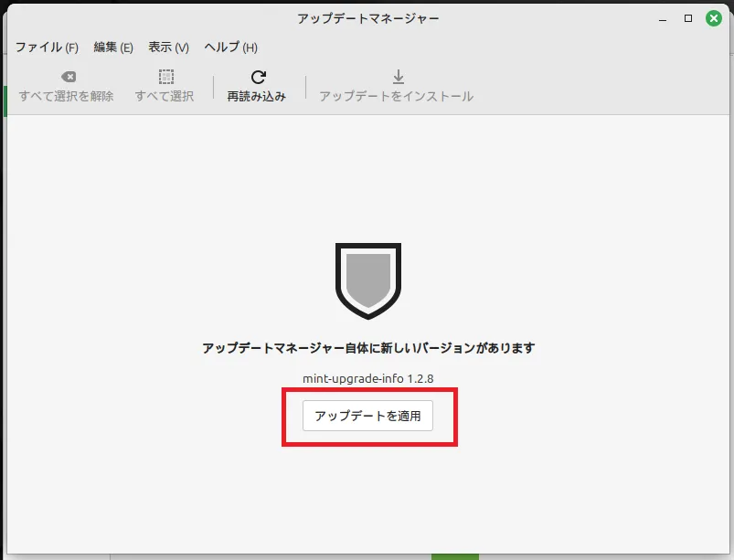Click the アップデートを適用 button

367,416
